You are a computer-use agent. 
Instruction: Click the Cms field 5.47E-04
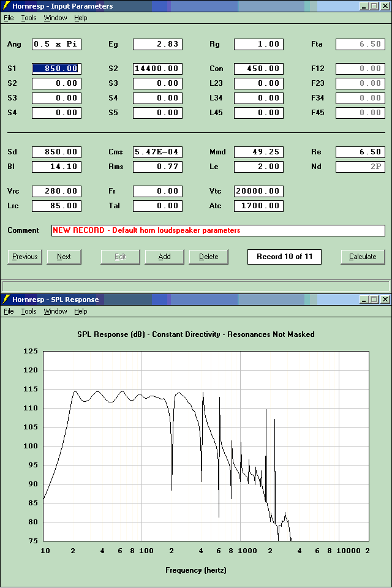click(157, 152)
